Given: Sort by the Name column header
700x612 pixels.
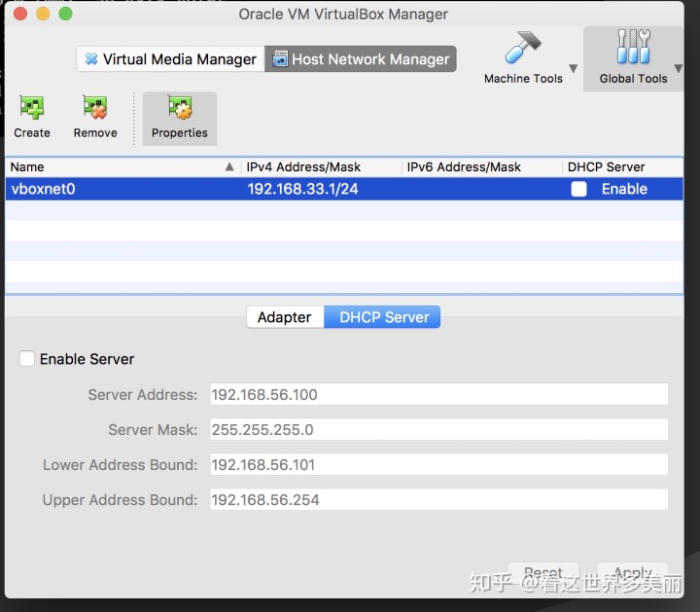Looking at the screenshot, I should [122, 167].
